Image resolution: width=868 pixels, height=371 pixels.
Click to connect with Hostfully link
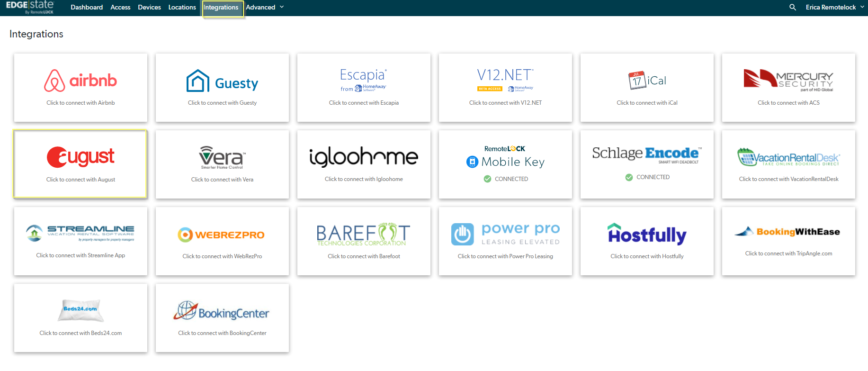click(x=647, y=256)
